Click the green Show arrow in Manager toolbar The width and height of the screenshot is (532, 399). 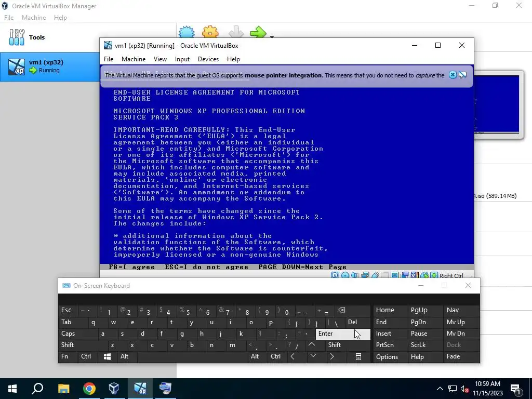pos(259,32)
